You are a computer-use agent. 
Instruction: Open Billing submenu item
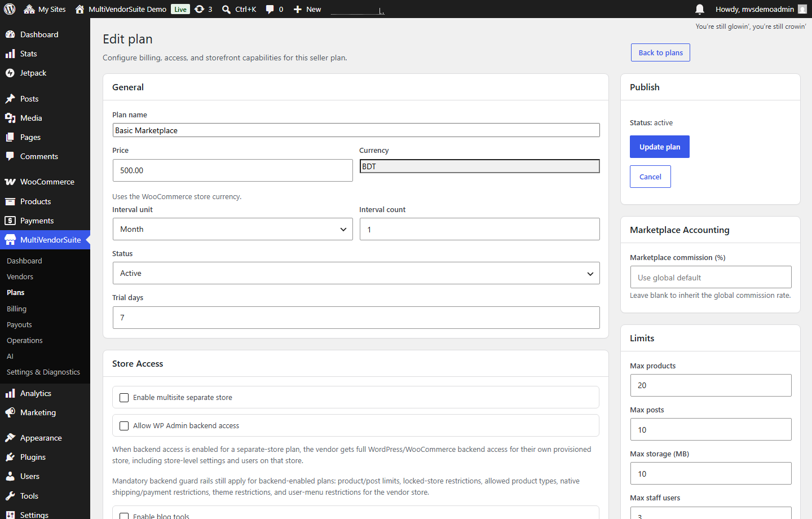click(17, 309)
